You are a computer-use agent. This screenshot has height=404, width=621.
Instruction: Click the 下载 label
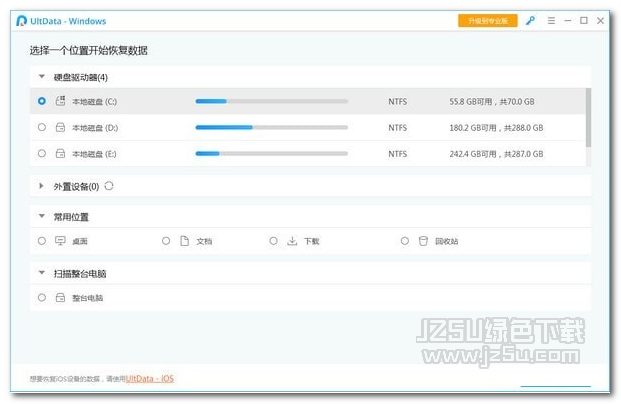(312, 241)
